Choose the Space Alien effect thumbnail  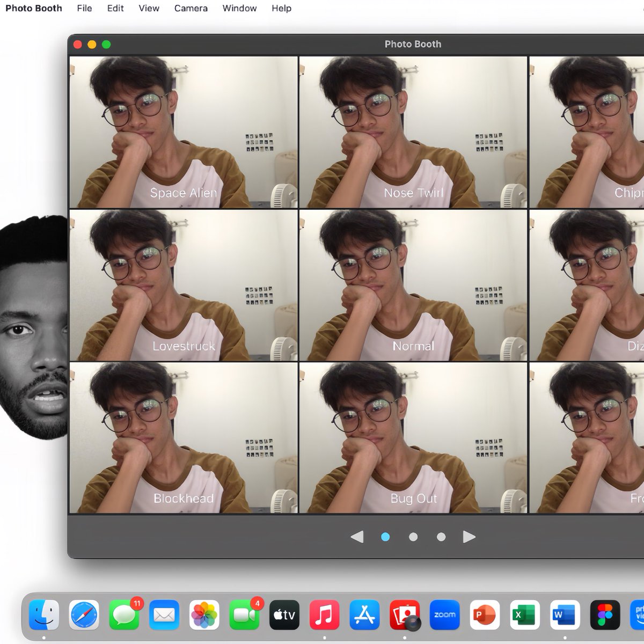coord(184,132)
